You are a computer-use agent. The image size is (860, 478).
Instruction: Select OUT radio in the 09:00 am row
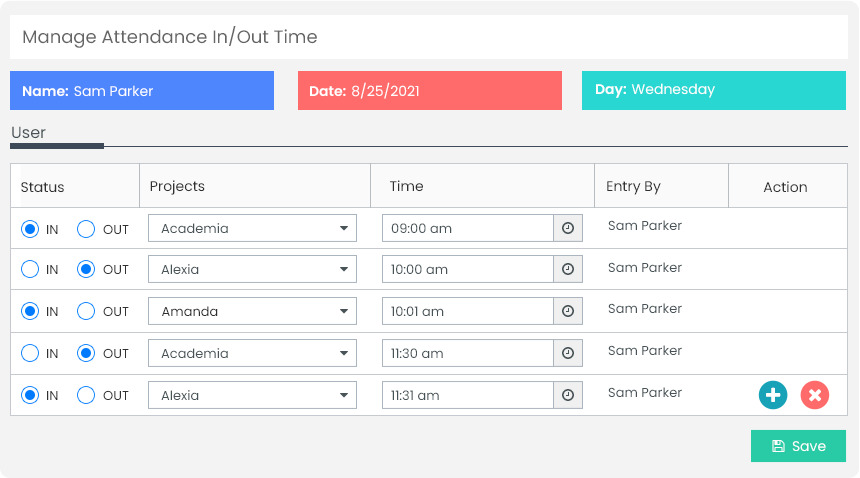pos(87,229)
